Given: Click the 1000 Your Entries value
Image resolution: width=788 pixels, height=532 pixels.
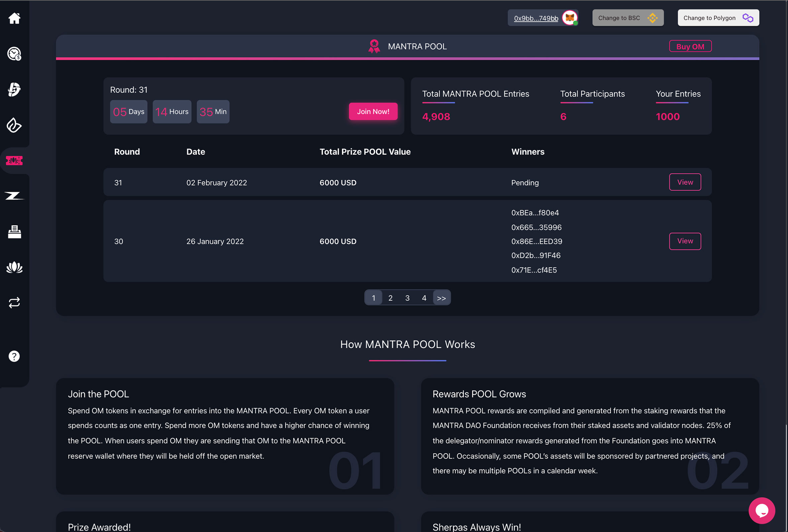Looking at the screenshot, I should pyautogui.click(x=667, y=117).
